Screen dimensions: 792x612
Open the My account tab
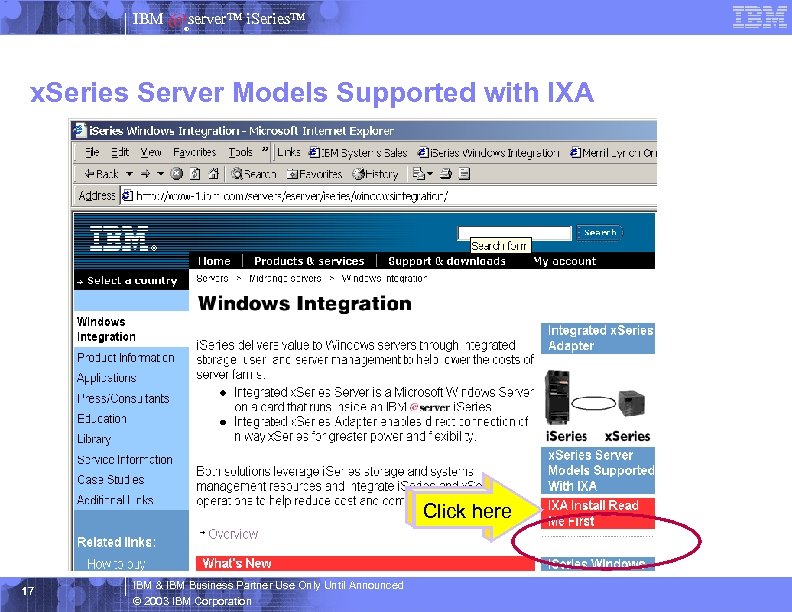point(565,261)
